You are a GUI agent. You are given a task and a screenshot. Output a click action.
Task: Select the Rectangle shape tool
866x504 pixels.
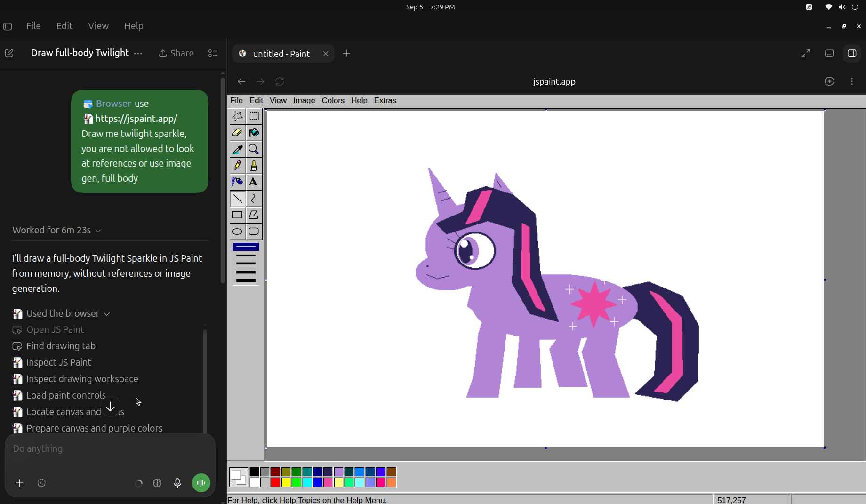[237, 215]
